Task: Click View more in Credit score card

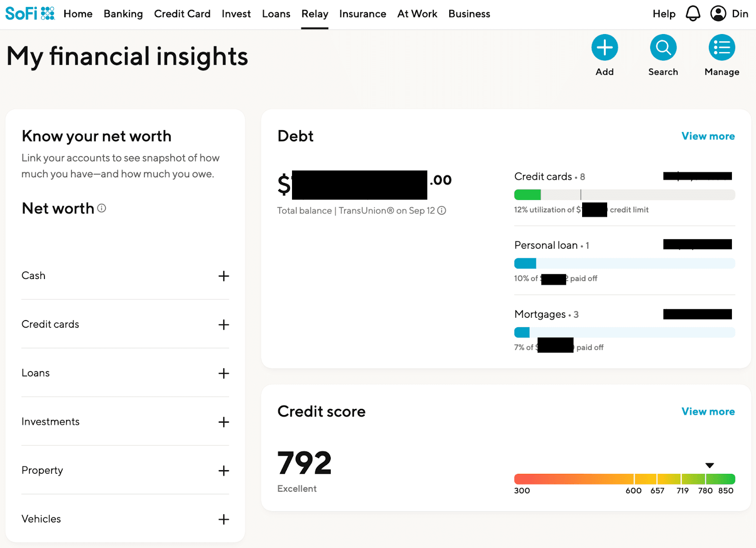Action: pyautogui.click(x=708, y=412)
